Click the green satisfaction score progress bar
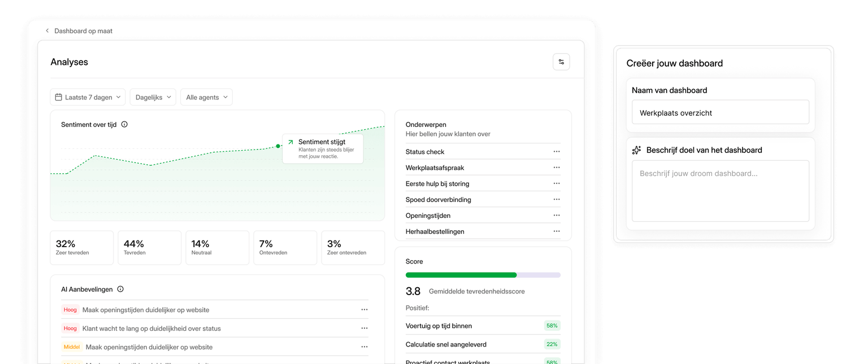This screenshot has height=364, width=868. 461,275
